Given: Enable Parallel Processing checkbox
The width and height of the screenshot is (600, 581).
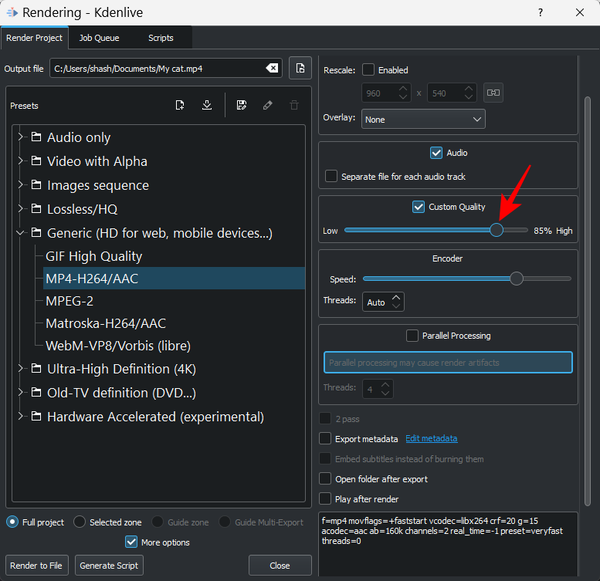Looking at the screenshot, I should tap(412, 336).
